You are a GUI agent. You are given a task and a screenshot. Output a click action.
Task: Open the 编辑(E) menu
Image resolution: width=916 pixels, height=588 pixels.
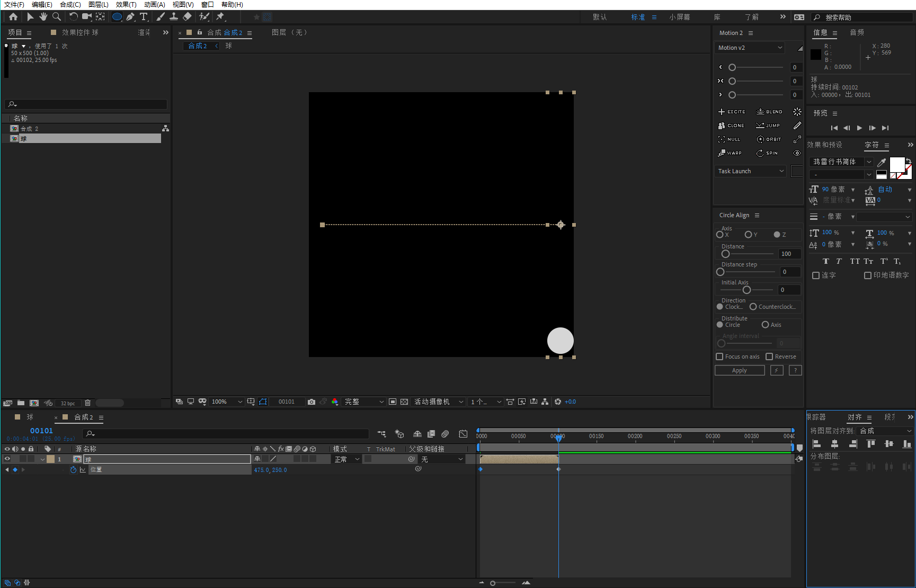42,4
